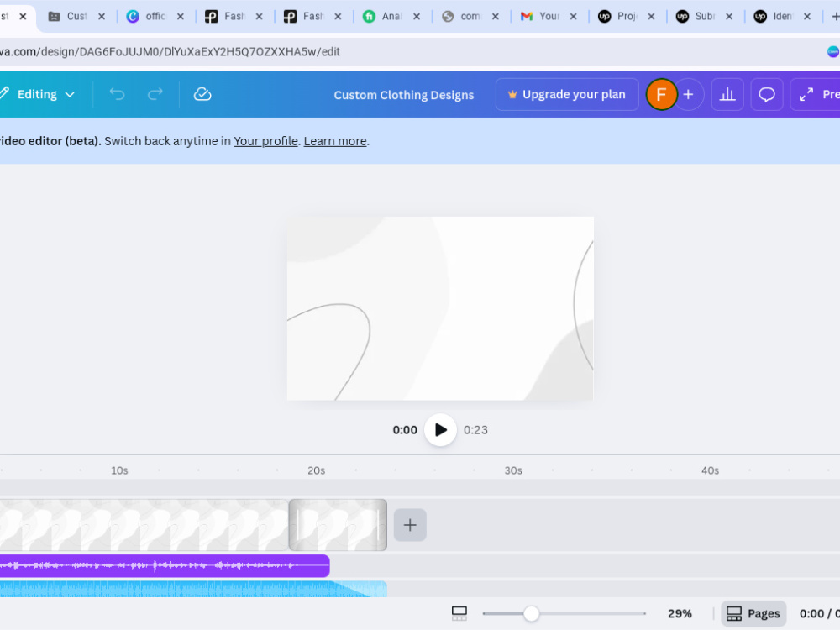The image size is (840, 630).
Task: Open the comments speech bubble icon
Action: tap(767, 94)
